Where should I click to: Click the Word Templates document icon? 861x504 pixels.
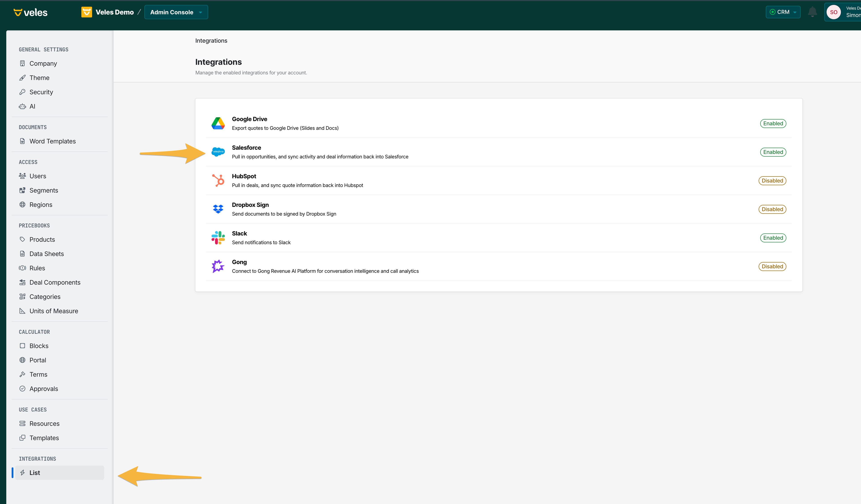pyautogui.click(x=23, y=141)
